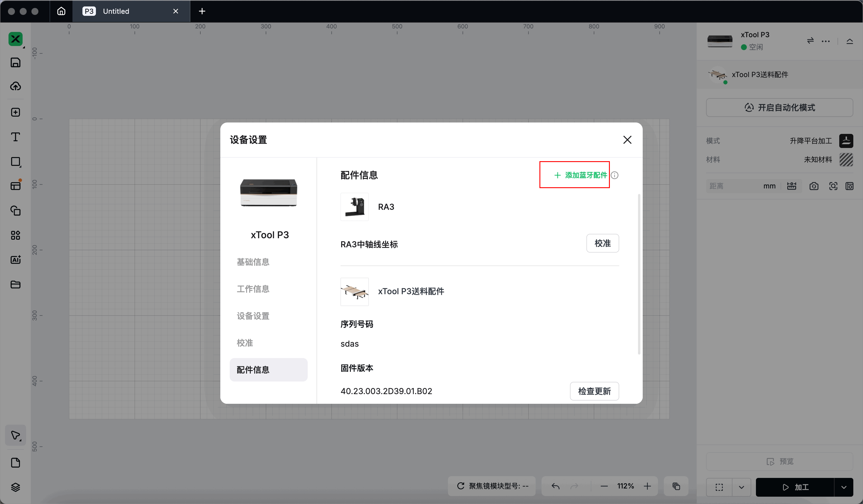Image resolution: width=863 pixels, height=504 pixels.
Task: Click the 检查更新 button
Action: pos(594,391)
